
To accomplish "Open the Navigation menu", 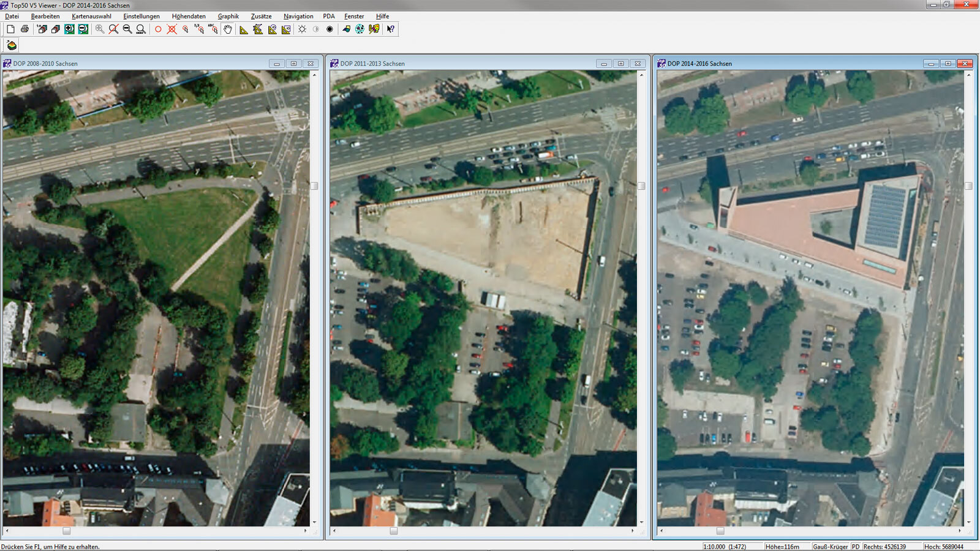I will (x=298, y=16).
